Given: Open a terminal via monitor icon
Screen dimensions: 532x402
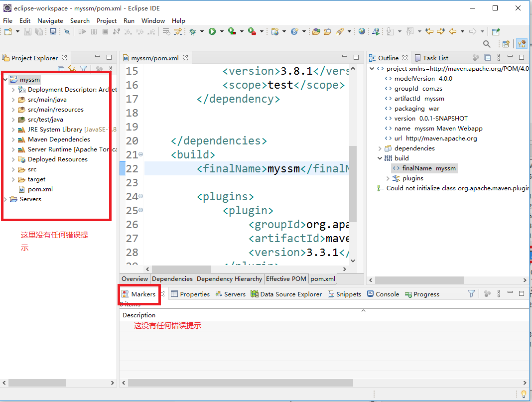Looking at the screenshot, I should [53, 31].
